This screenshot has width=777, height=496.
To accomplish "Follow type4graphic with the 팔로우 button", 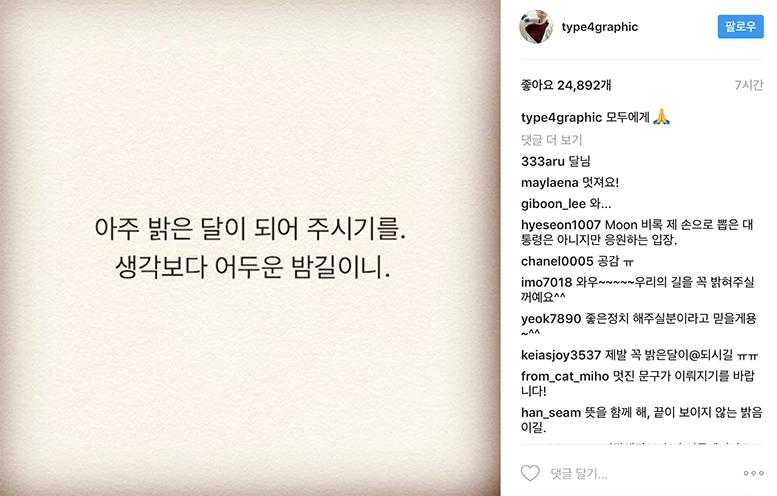I will coord(740,26).
